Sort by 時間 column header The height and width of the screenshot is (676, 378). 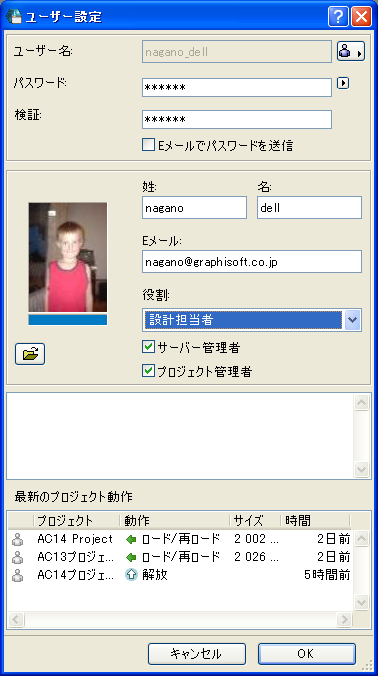coord(315,521)
